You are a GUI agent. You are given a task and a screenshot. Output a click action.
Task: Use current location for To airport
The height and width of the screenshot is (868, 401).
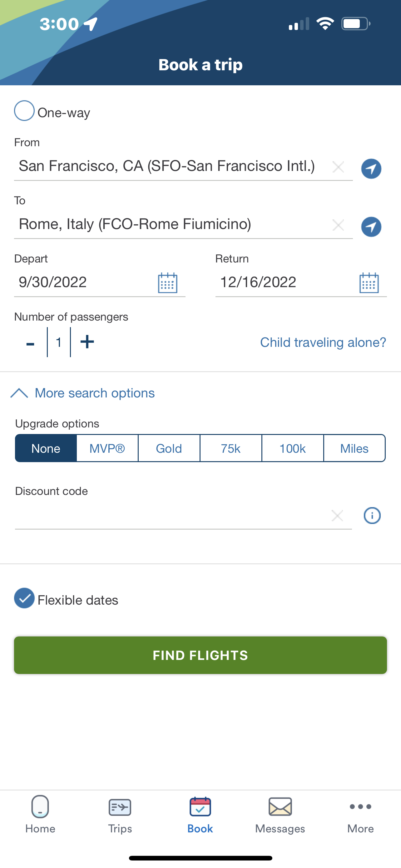[x=371, y=227]
